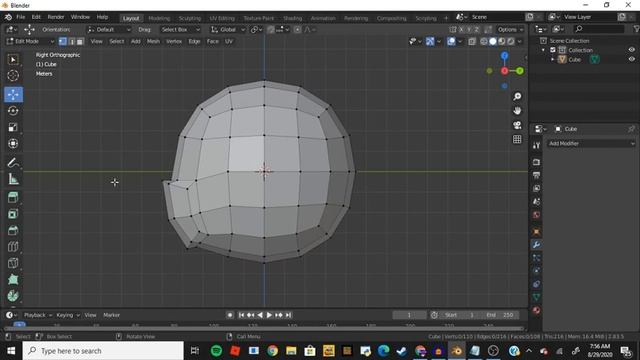This screenshot has width=640, height=360.
Task: Hide the Collection with its eye icon
Action: (x=631, y=50)
